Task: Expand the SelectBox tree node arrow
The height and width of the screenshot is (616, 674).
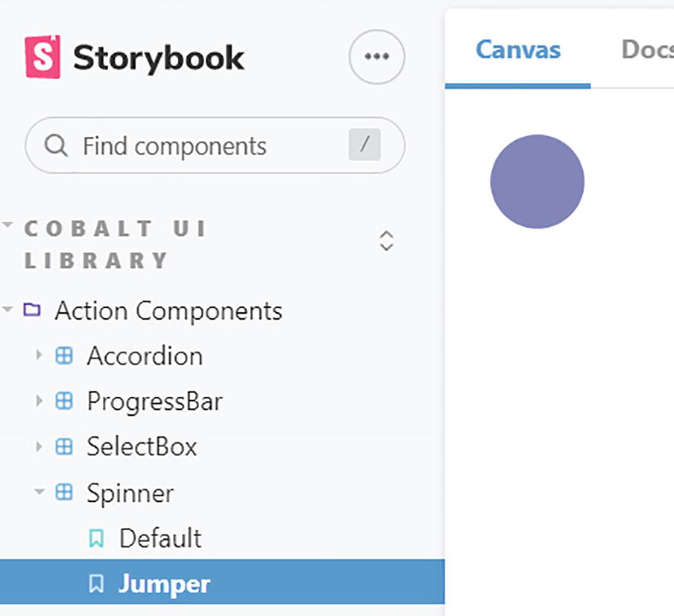Action: 40,446
